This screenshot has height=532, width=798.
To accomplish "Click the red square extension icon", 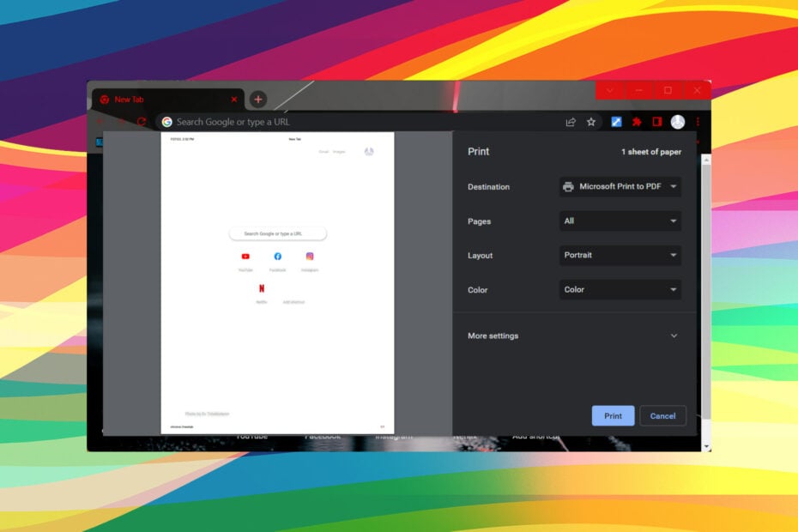I will coord(656,122).
